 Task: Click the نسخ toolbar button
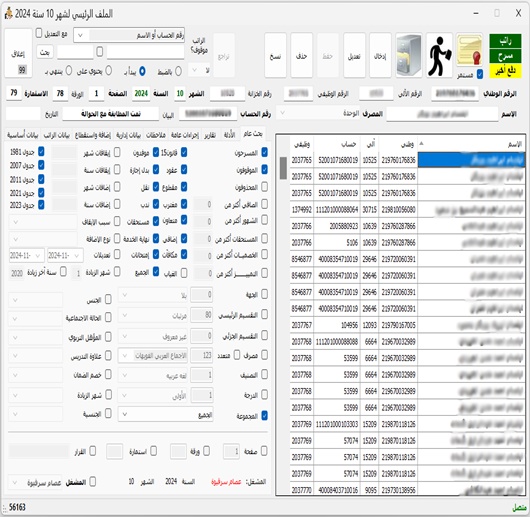(x=275, y=55)
